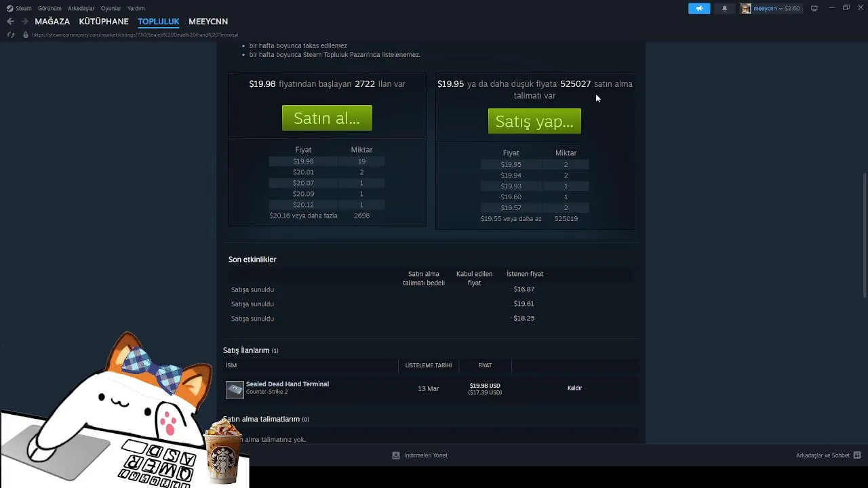Click the Sealed Dead Hand Terminal item image
The height and width of the screenshot is (488, 868).
click(x=235, y=390)
